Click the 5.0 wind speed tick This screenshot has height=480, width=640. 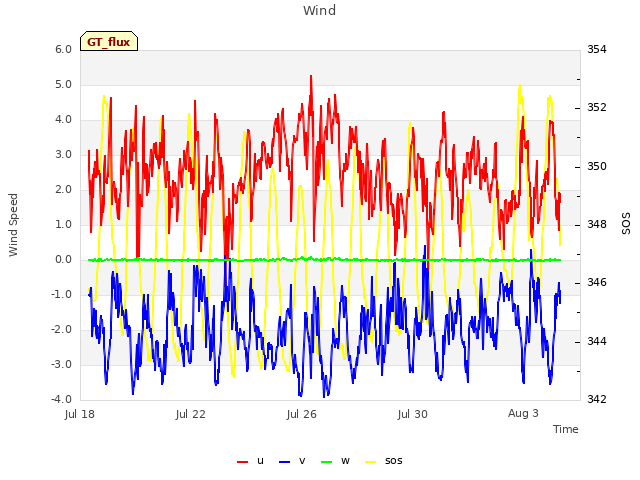point(64,84)
